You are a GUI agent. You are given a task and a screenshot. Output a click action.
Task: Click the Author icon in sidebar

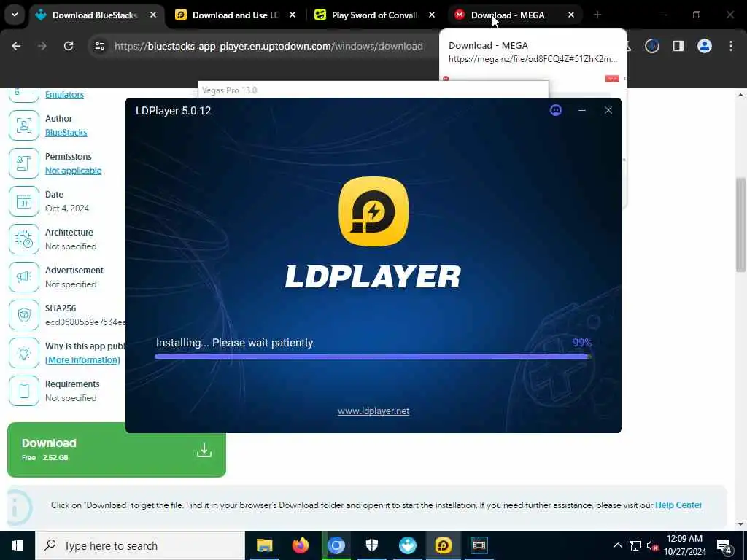tap(24, 125)
